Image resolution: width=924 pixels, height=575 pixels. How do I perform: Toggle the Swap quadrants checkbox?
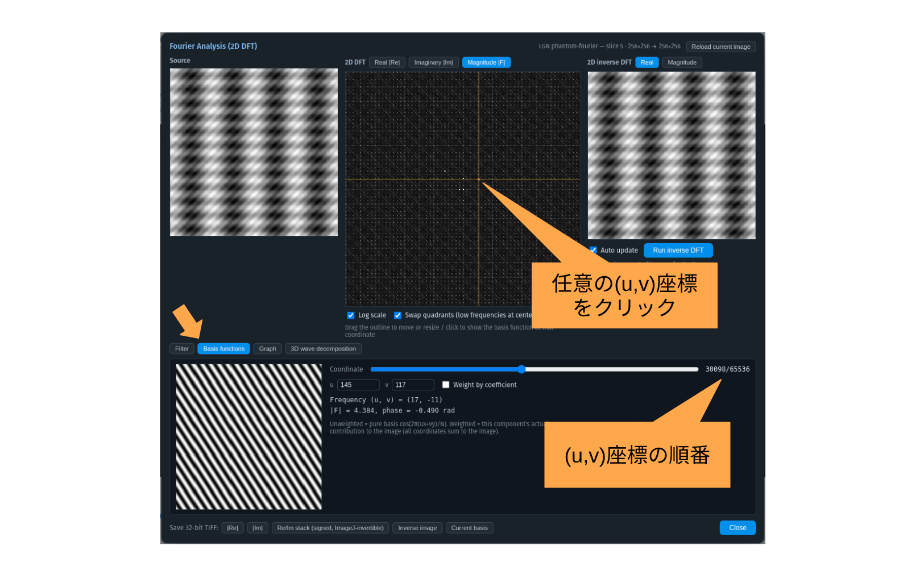click(x=397, y=315)
